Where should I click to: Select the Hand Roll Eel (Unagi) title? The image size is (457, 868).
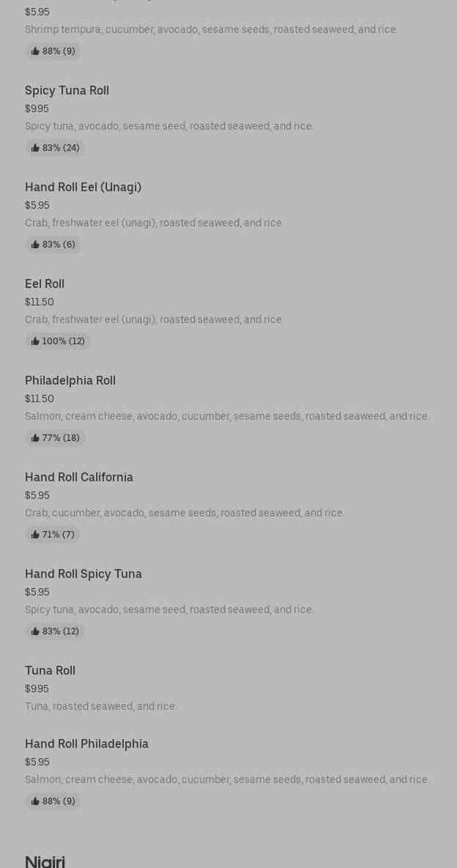(83, 188)
